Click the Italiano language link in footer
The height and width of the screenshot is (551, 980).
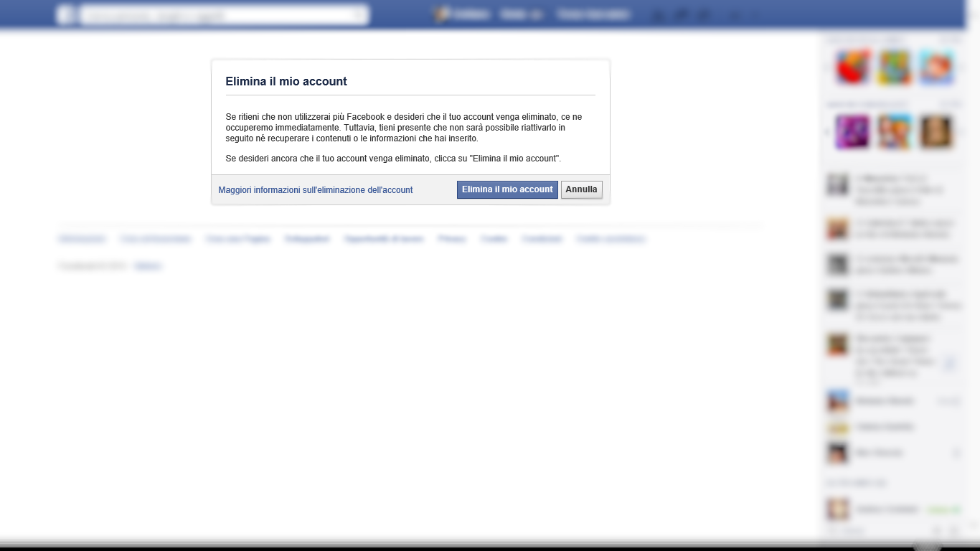point(149,266)
